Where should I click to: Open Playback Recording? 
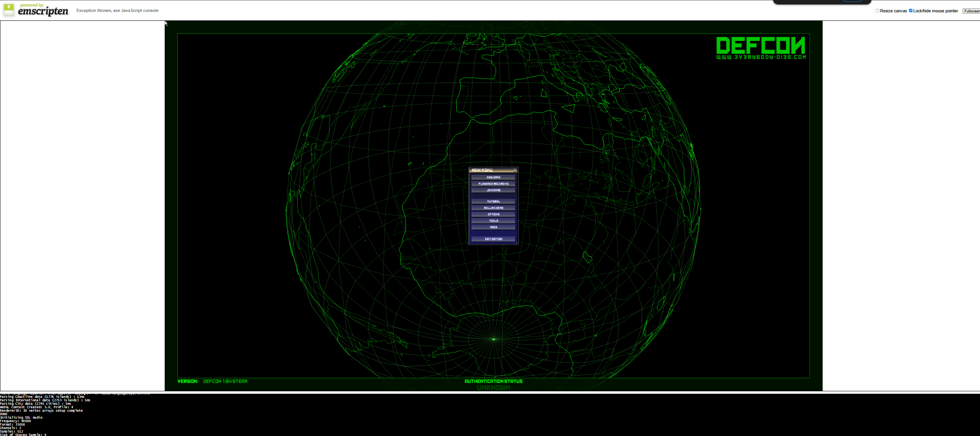point(493,184)
